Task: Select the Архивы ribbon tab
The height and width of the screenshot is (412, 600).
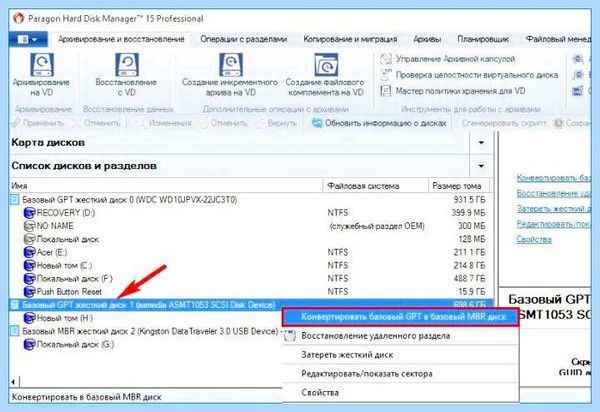Action: click(x=427, y=39)
